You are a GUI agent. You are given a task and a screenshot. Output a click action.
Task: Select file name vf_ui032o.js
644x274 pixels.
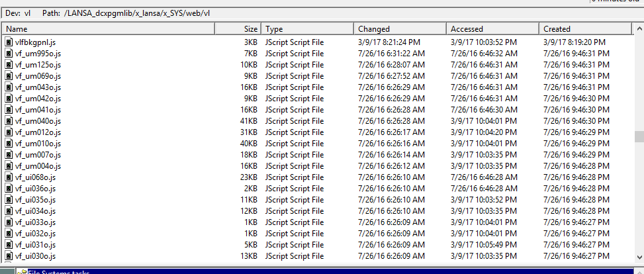(x=35, y=234)
